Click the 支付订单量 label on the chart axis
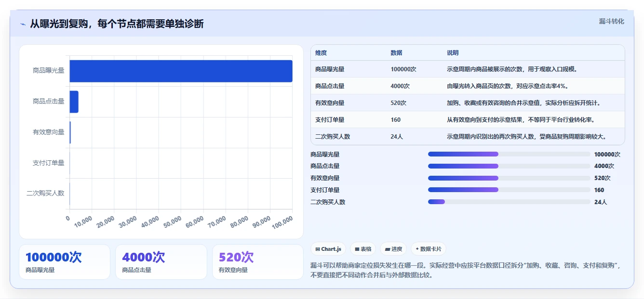The height and width of the screenshot is (299, 644). tap(48, 163)
